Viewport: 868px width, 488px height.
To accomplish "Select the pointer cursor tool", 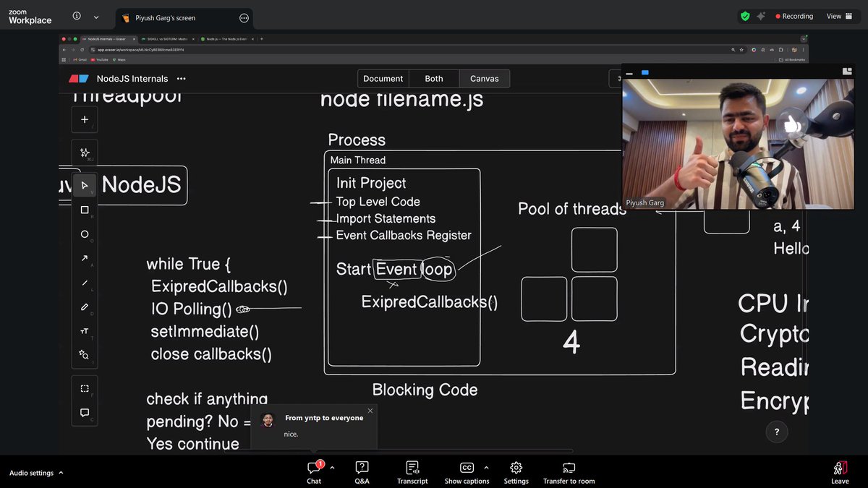I will click(85, 186).
